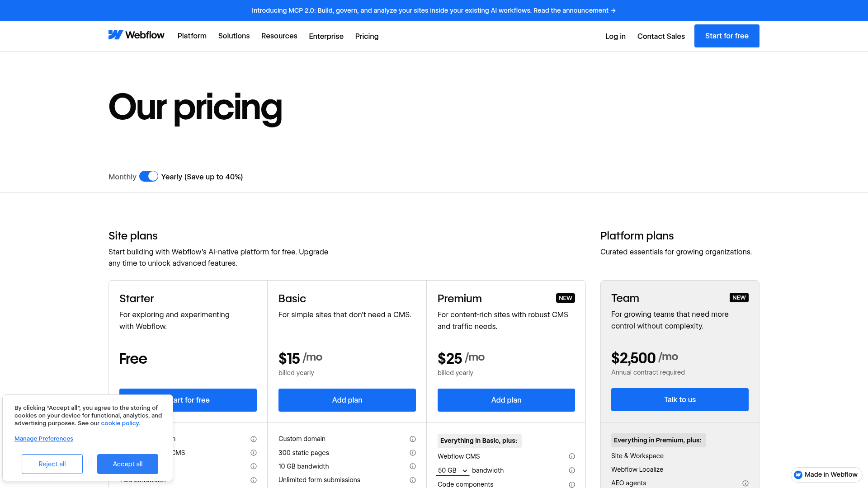Open the cookie policy link
This screenshot has height=488, width=868.
click(120, 423)
